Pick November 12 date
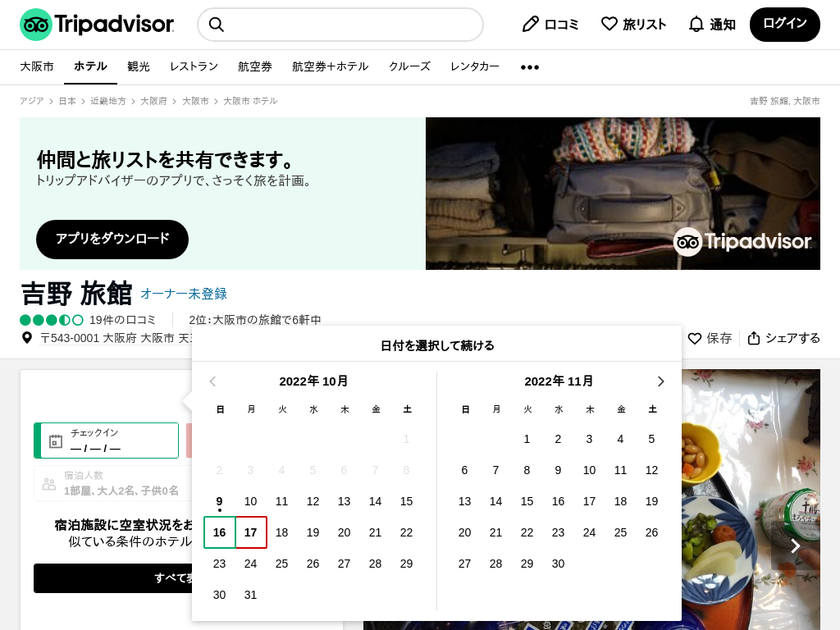The image size is (840, 630). coord(651,470)
